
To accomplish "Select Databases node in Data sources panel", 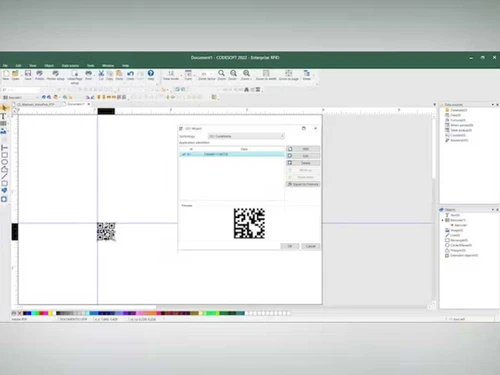I will pyautogui.click(x=456, y=110).
